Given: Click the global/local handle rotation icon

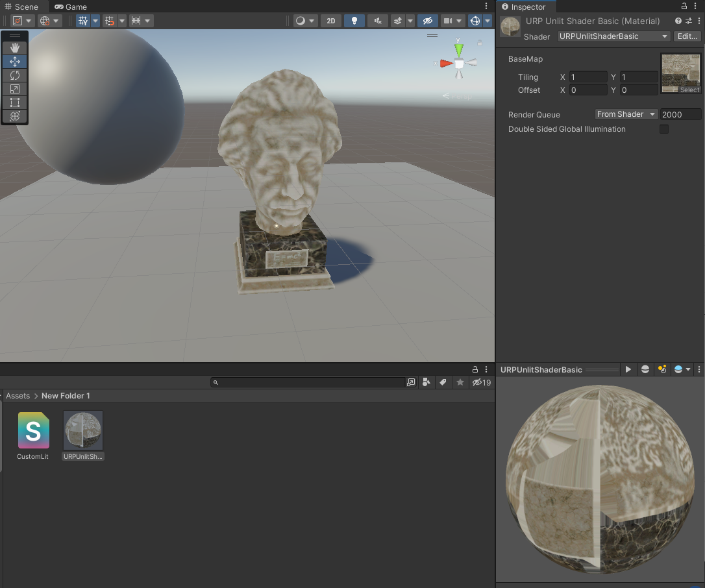Looking at the screenshot, I should (x=45, y=21).
